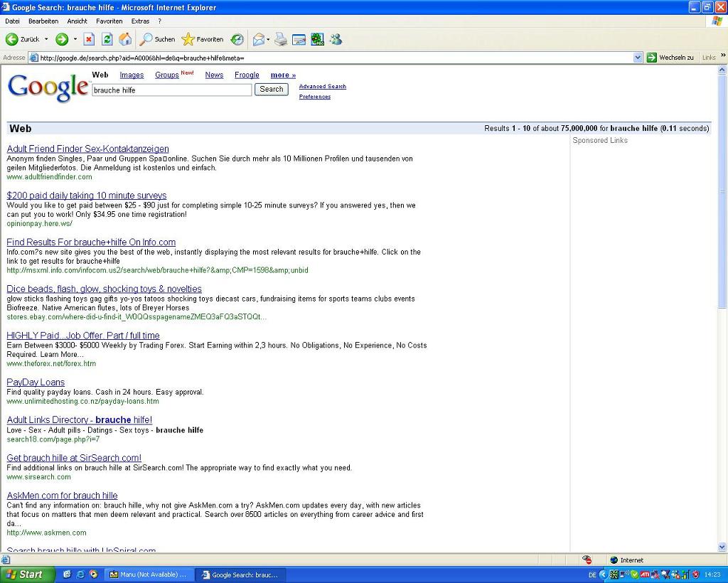Go back with the Zurück arrow button
This screenshot has width=728, height=583.
click(22, 39)
